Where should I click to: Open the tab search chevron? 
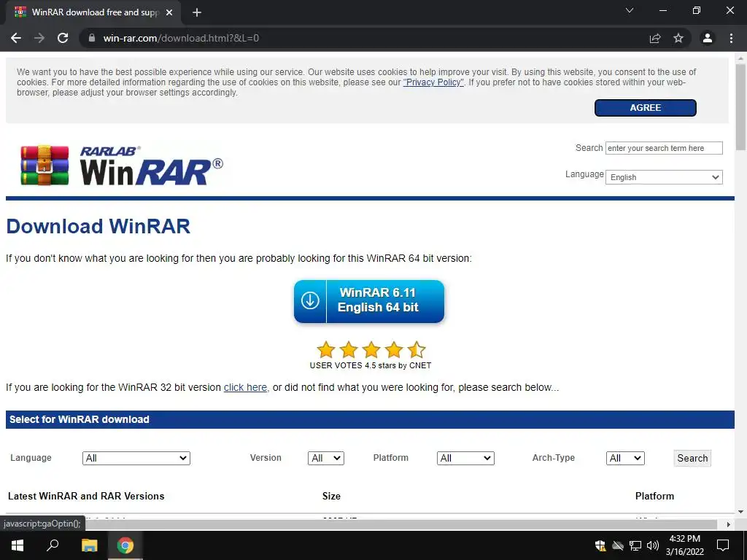630,10
